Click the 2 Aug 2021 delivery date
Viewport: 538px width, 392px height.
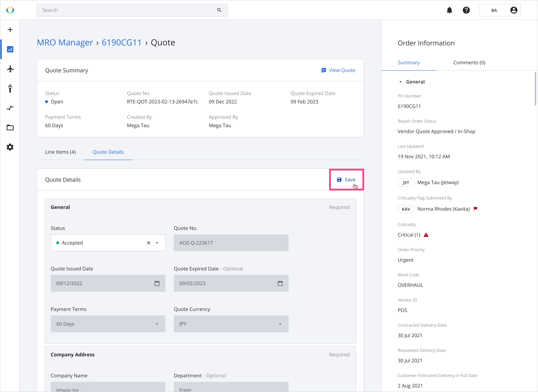point(410,386)
